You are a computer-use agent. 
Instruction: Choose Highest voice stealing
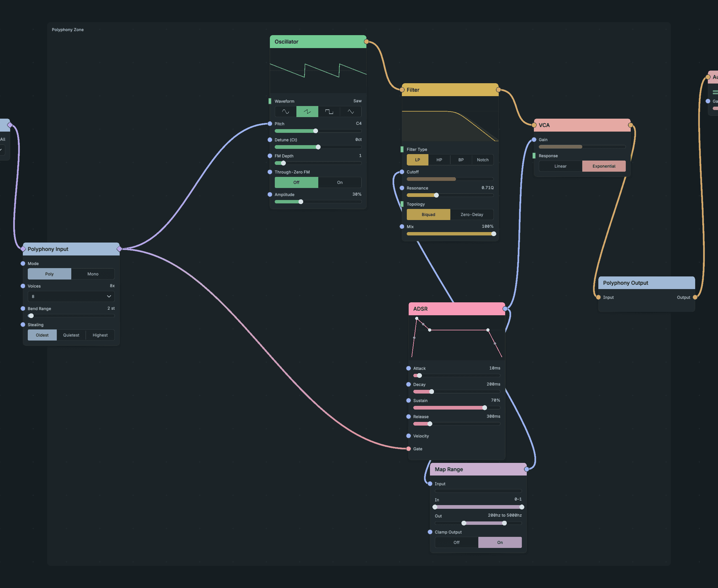click(x=100, y=335)
